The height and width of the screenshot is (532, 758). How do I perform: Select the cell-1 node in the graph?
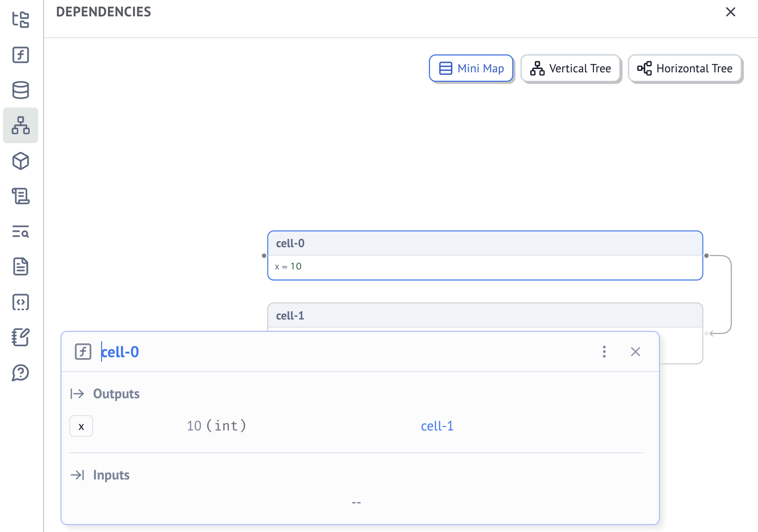(x=486, y=315)
